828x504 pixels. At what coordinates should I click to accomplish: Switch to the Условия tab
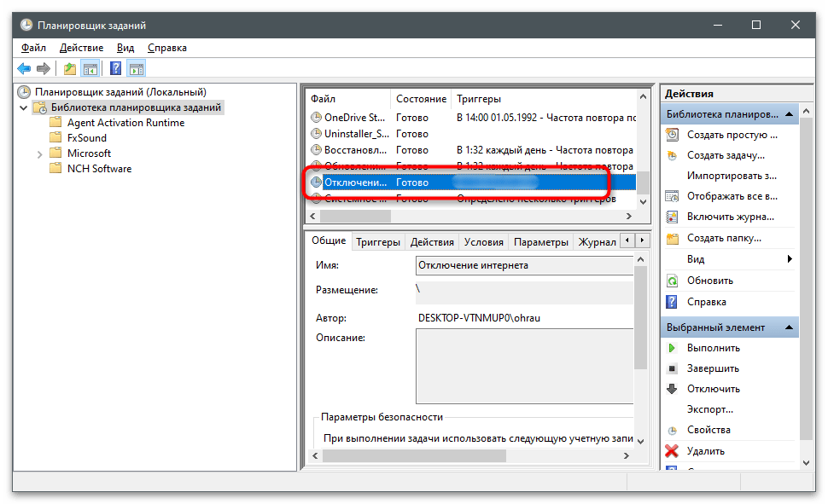coord(483,241)
